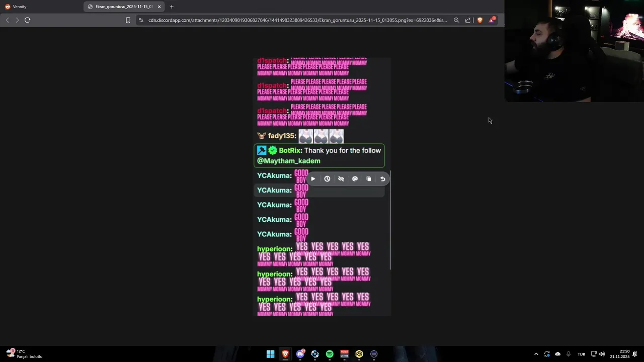Close the Ekran_goruntusu tab
This screenshot has width=644, height=362.
(x=159, y=7)
